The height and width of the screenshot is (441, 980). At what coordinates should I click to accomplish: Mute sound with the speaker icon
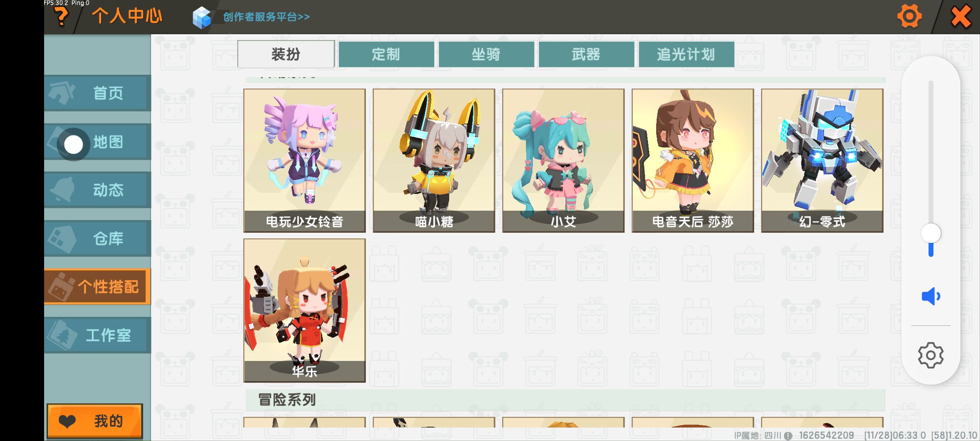931,296
